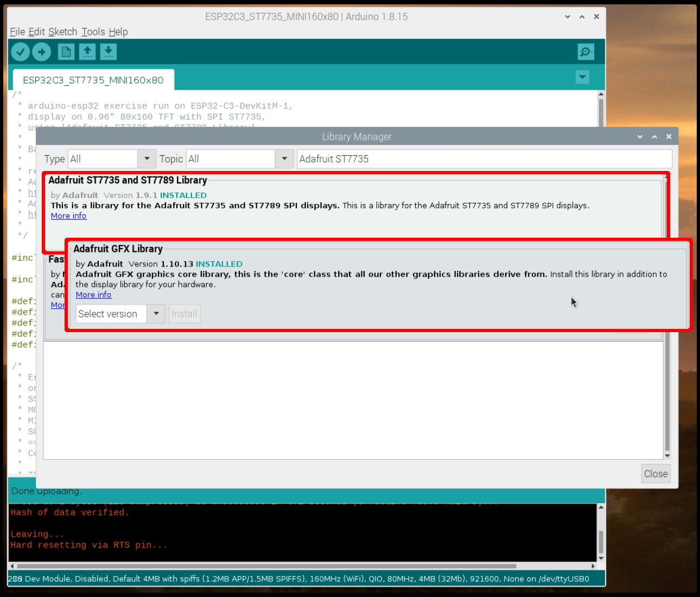Select the Adafruit GFX Library entry title
700x597 pixels.
pyautogui.click(x=118, y=249)
